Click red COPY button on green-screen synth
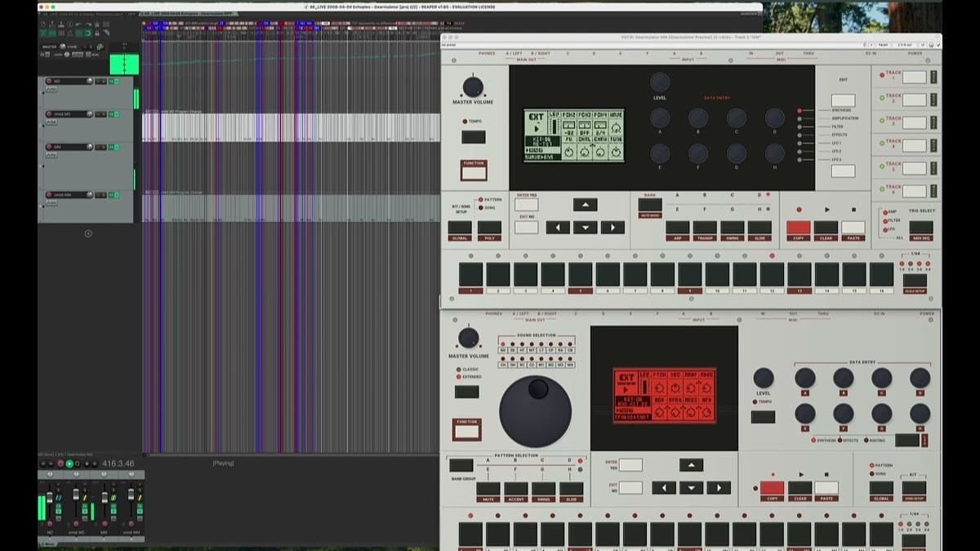The image size is (980, 551). pos(799,228)
